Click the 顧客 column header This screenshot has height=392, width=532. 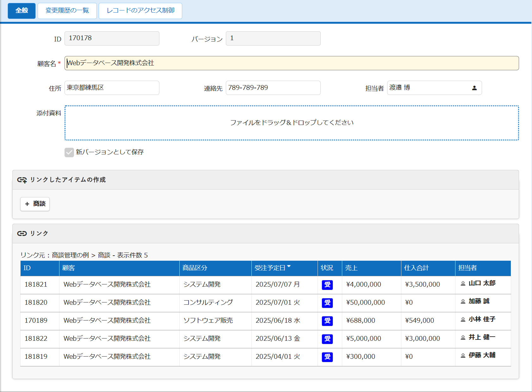pos(119,268)
